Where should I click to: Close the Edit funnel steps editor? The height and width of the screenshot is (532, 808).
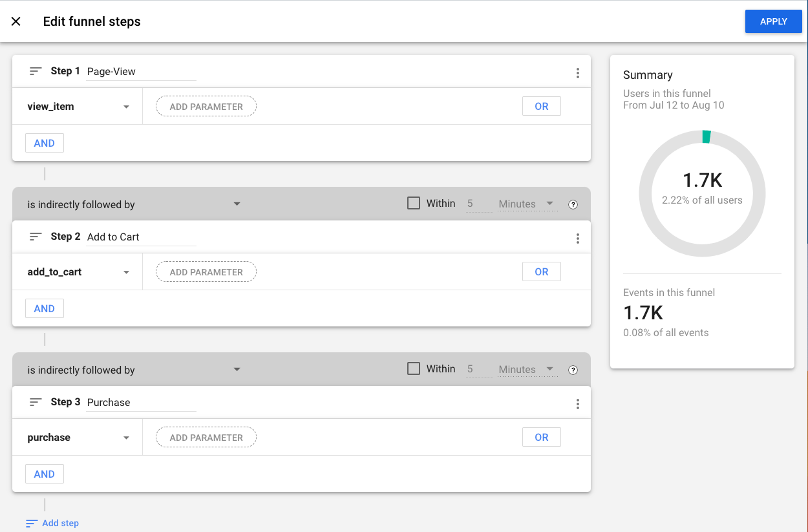pos(16,21)
